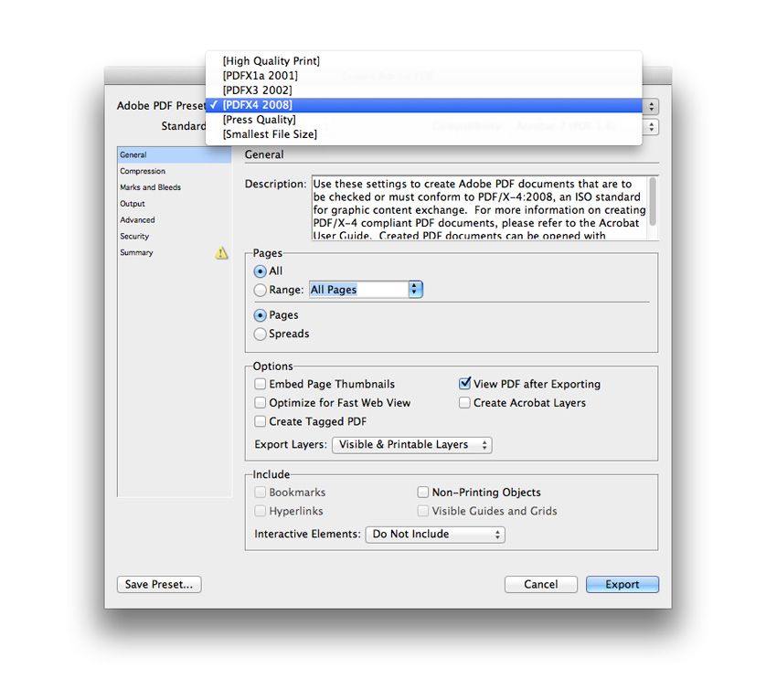Select the Range radio button
This screenshot has height=700, width=777.
(260, 290)
